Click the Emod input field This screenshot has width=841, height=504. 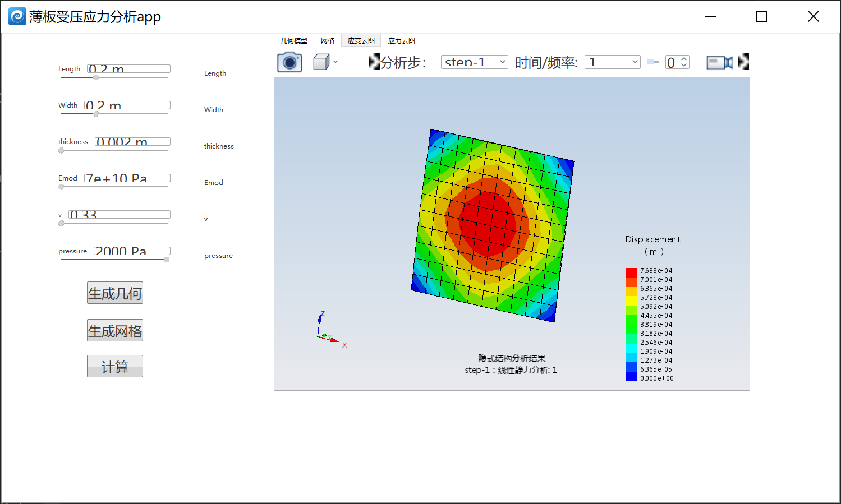[x=127, y=178]
